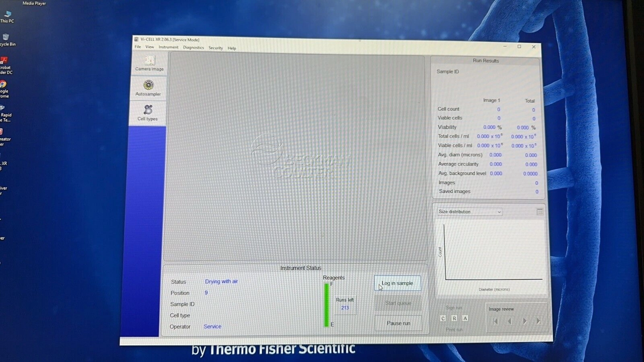Open the Google Chrome desktop icon
This screenshot has height=362, width=644.
click(x=4, y=89)
